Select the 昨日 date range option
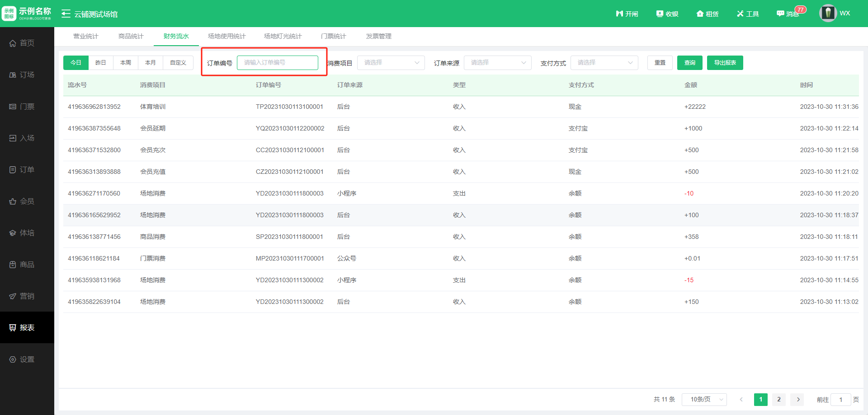The height and width of the screenshot is (415, 868). (x=101, y=63)
